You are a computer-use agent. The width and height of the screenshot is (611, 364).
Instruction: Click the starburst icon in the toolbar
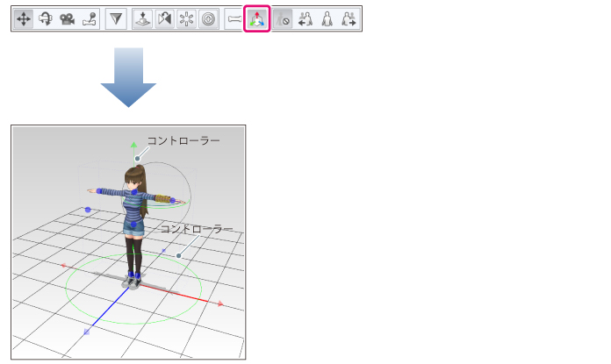tap(187, 19)
